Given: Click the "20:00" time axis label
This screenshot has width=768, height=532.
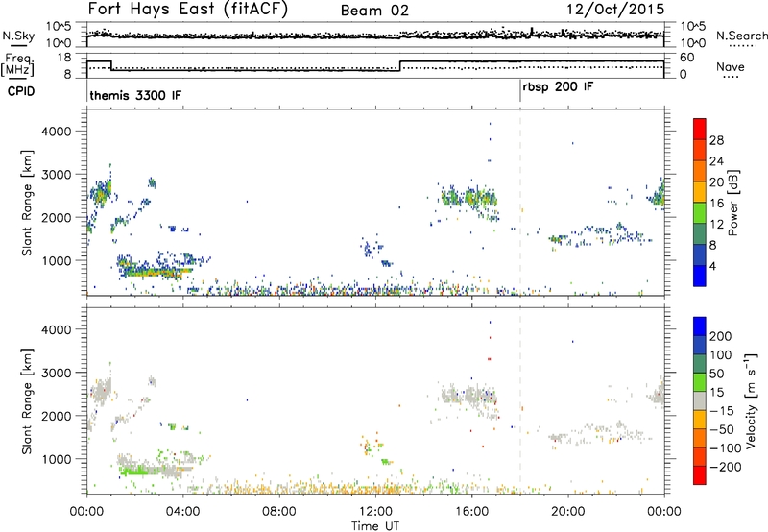Looking at the screenshot, I should 567,512.
